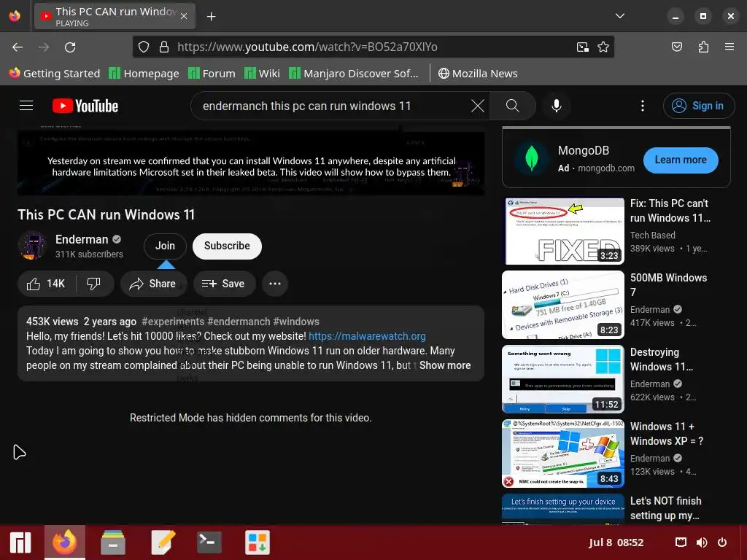Click the Sign in button

tap(698, 106)
